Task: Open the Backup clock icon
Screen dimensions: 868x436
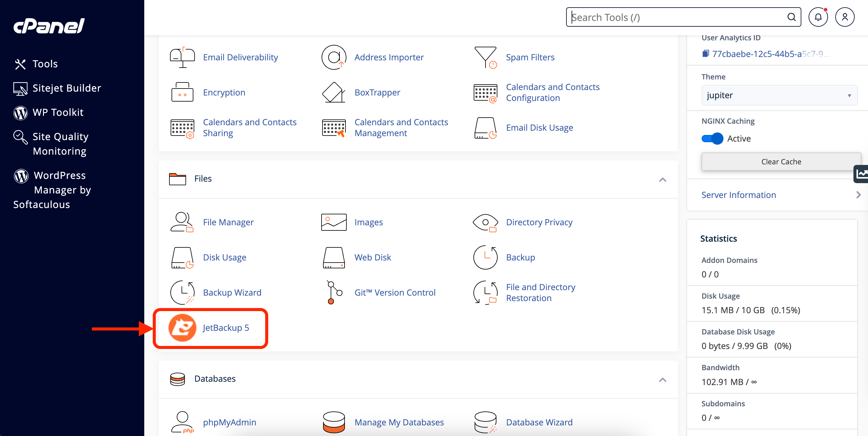Action: point(486,257)
